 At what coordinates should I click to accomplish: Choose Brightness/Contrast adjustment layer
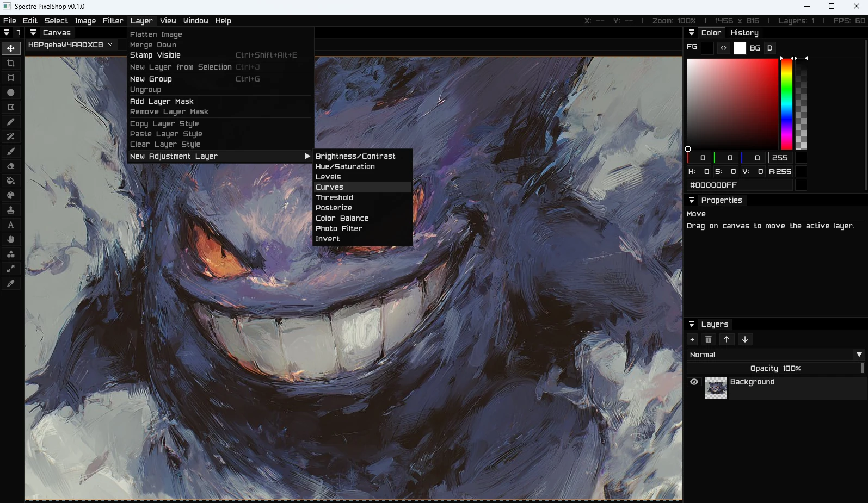click(x=362, y=156)
